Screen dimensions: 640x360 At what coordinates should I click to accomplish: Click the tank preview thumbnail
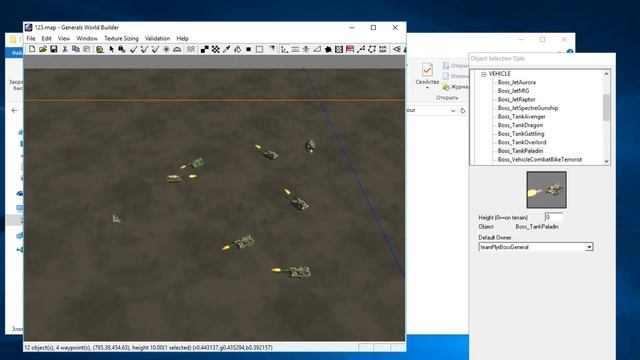pos(547,190)
